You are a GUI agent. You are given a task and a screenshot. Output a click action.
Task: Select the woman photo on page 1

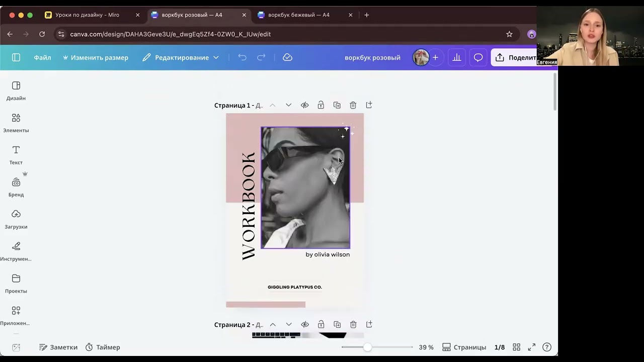pyautogui.click(x=305, y=188)
